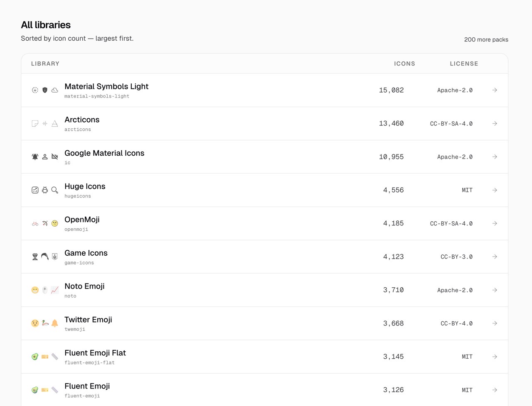Click the ICONS column header
The height and width of the screenshot is (406, 532).
click(404, 64)
